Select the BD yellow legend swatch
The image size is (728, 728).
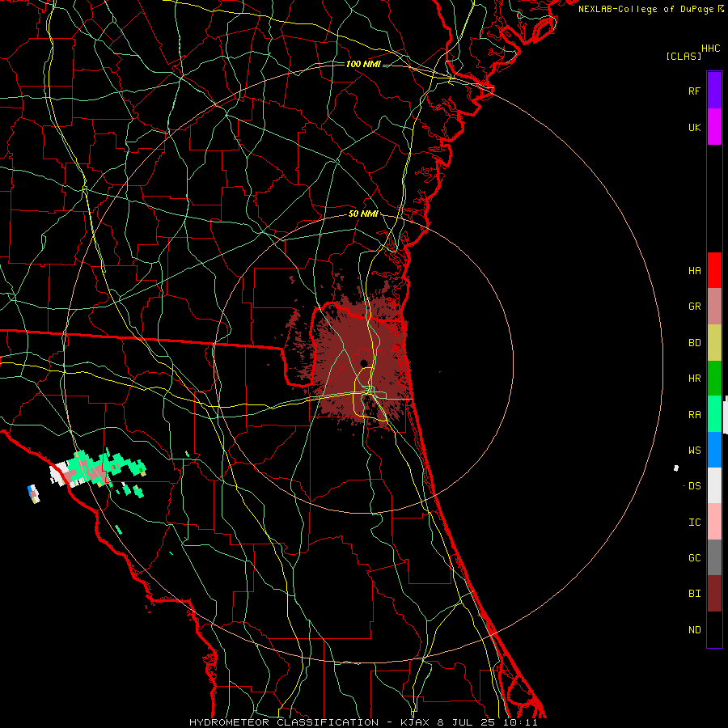point(714,343)
